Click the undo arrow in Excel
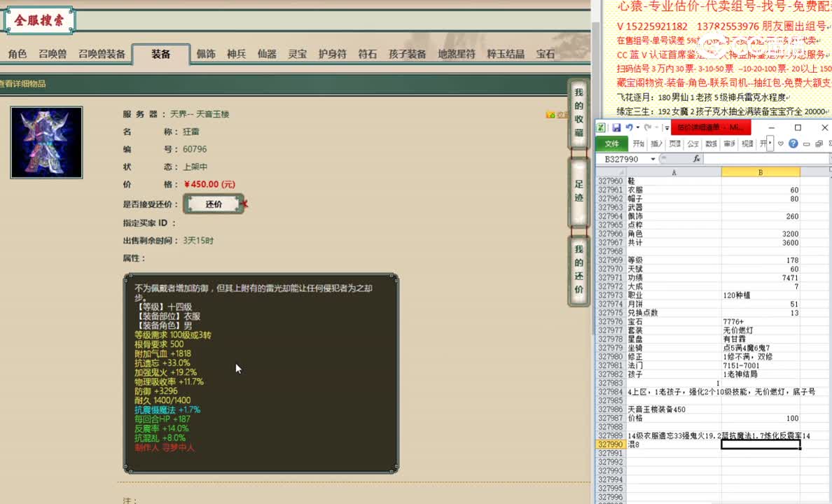 (x=629, y=127)
